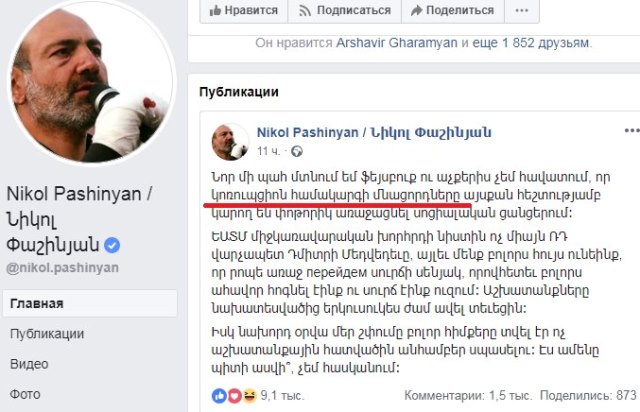This screenshot has width=640, height=412.
Task: Click the red heart reaction icon
Action: pyautogui.click(x=234, y=396)
